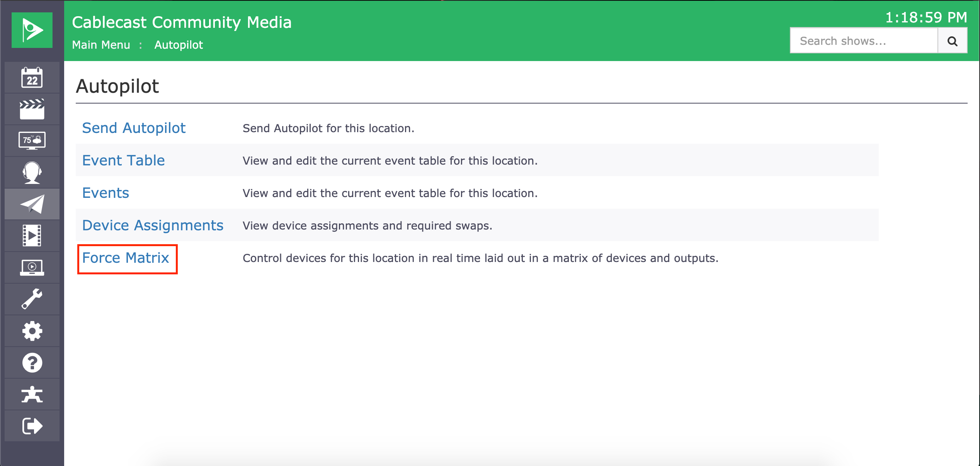Open the headset operator sidebar icon
This screenshot has height=466, width=980.
pos(32,172)
